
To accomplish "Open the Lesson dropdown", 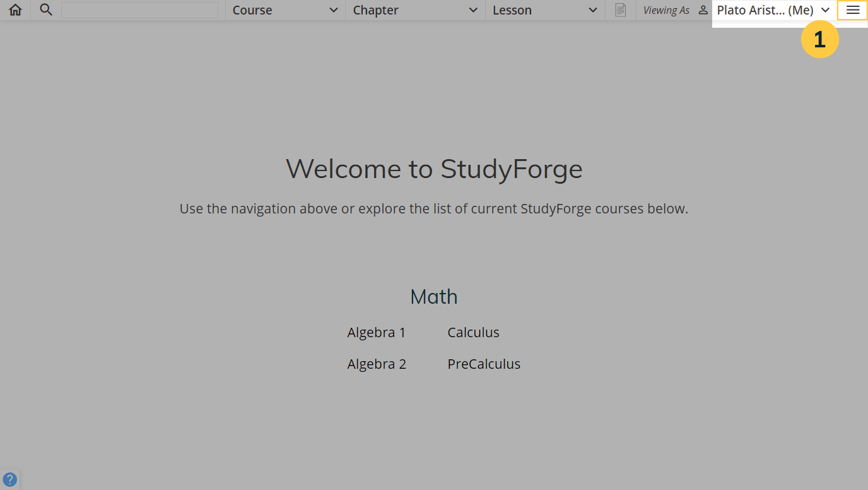I will pos(545,10).
